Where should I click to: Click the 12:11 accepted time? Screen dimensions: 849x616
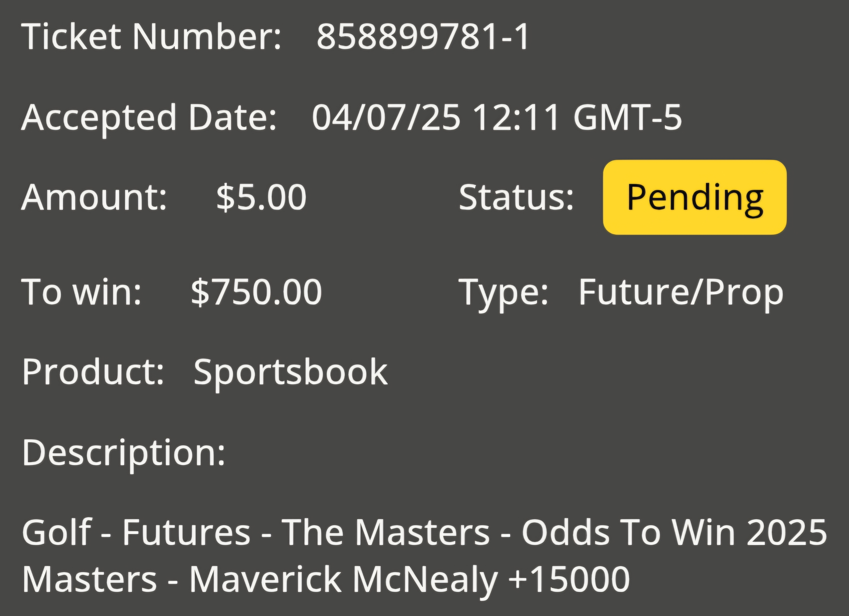(516, 118)
